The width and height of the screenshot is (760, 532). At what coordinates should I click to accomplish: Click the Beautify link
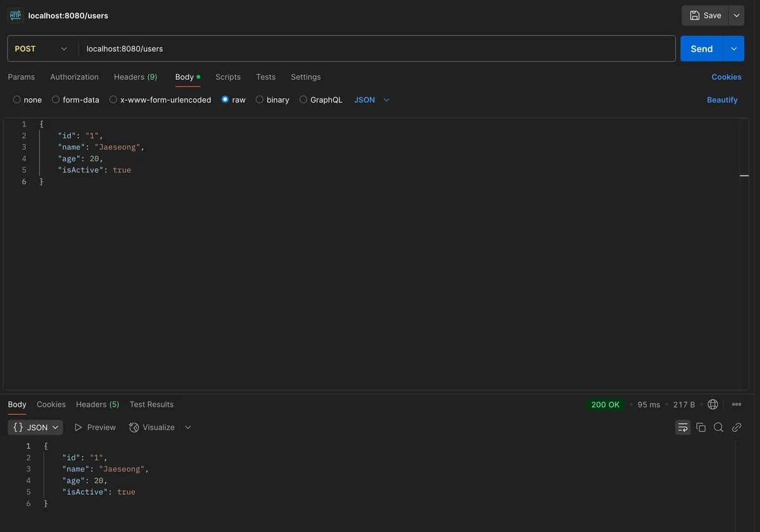[x=722, y=99]
